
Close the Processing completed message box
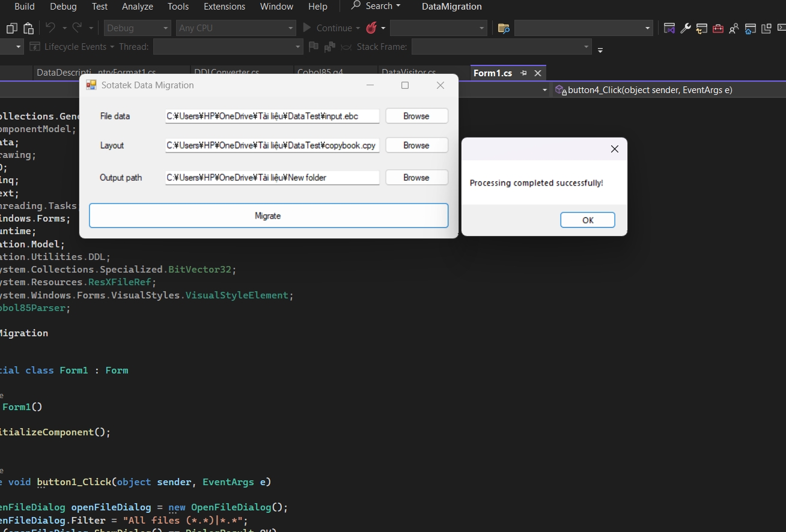tap(614, 149)
